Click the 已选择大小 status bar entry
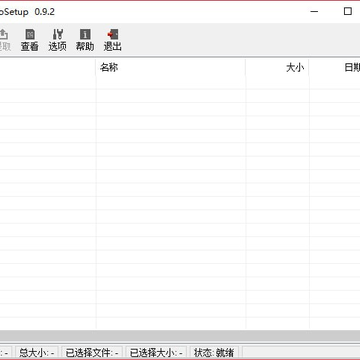 (x=156, y=353)
